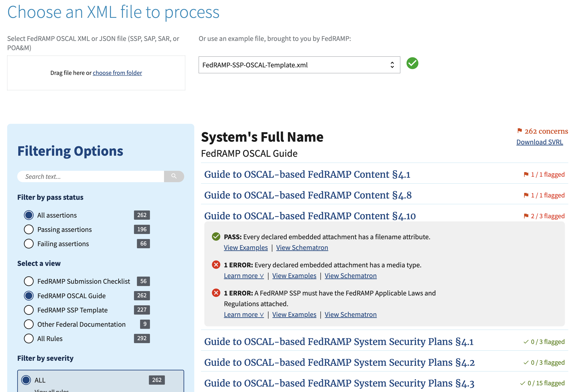This screenshot has height=392, width=575.
Task: Click the red X on media type error
Action: click(216, 265)
